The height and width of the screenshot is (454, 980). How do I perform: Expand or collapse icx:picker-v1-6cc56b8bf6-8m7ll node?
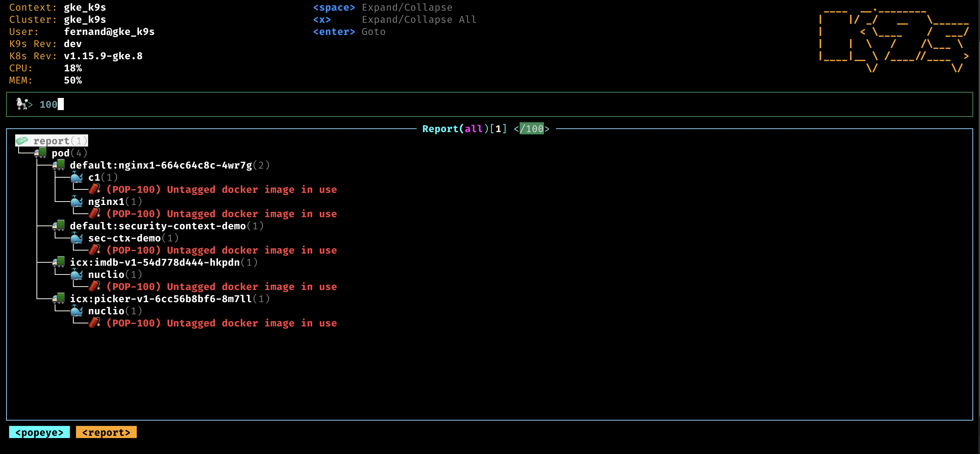(161, 299)
